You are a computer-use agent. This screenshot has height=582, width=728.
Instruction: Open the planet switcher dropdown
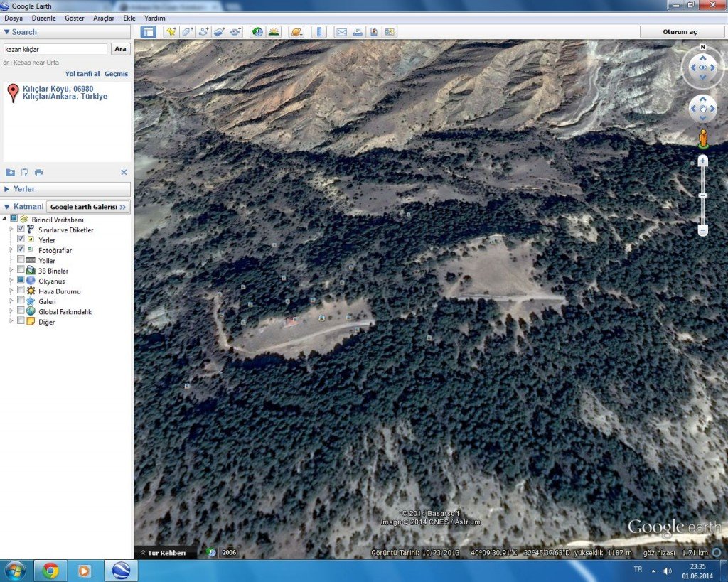(x=296, y=32)
